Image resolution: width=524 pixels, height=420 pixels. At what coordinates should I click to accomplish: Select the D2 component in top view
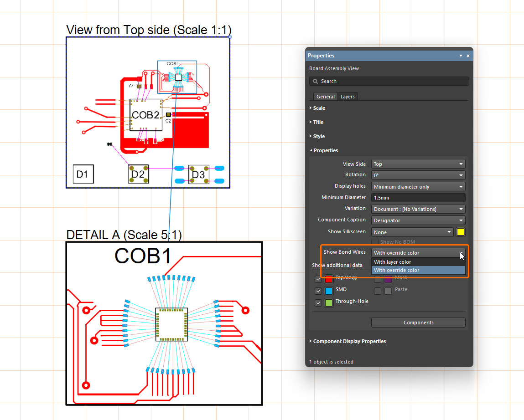[138, 174]
